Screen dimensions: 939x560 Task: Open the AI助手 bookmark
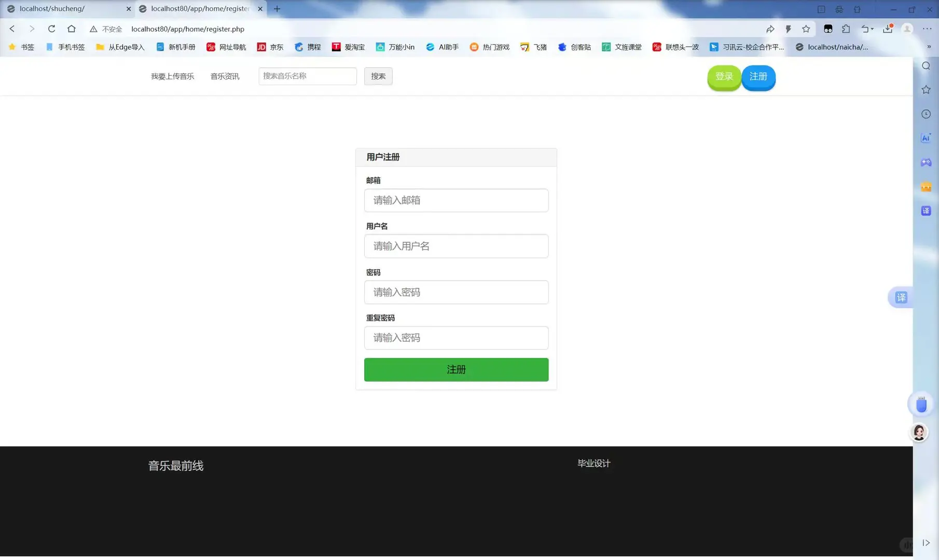pyautogui.click(x=442, y=47)
